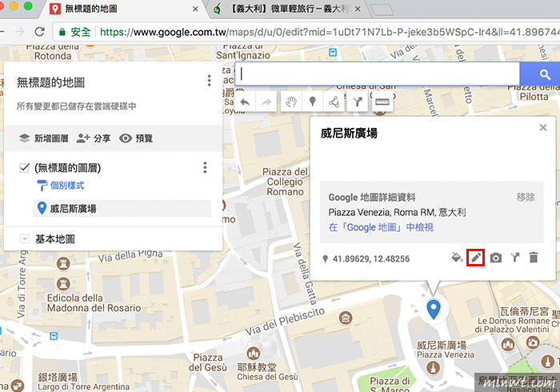Open the layer options three-dot menu
The image size is (560, 392).
[x=205, y=167]
